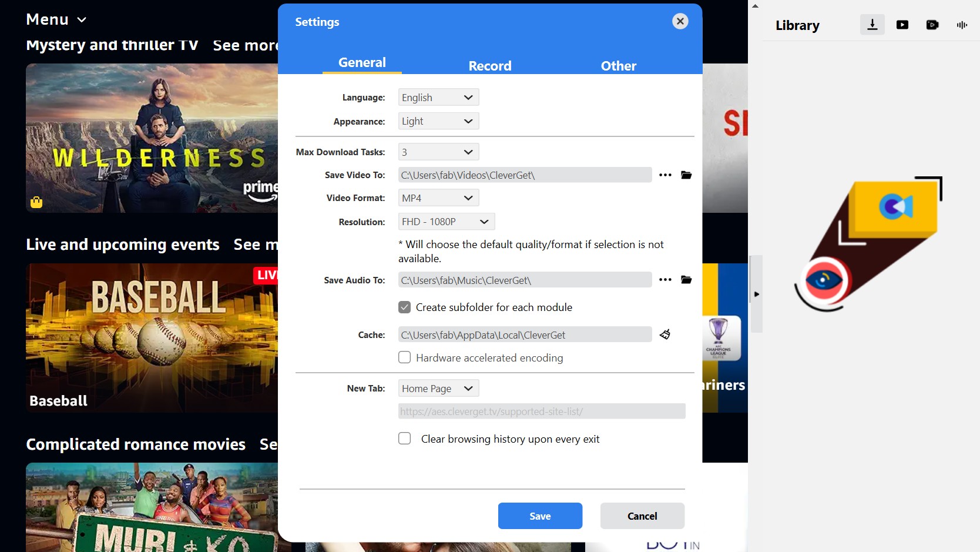Close the Settings dialog

click(x=680, y=21)
